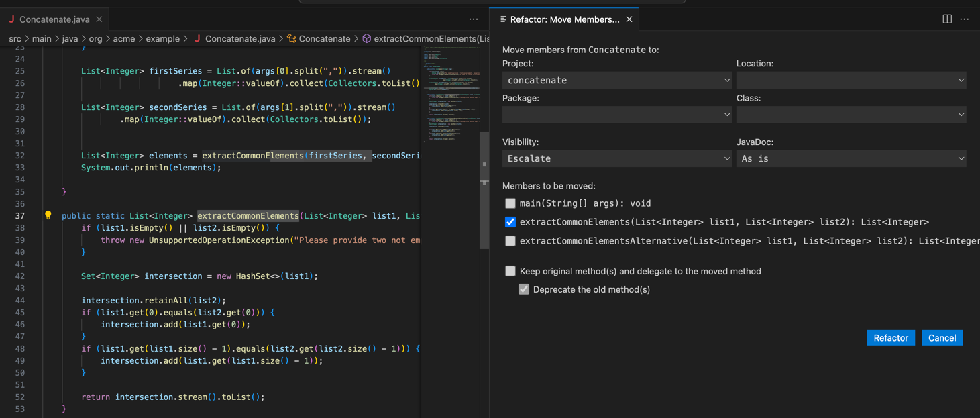The image size is (980, 418).
Task: Check the main(String[] args) member checkbox
Action: click(510, 203)
